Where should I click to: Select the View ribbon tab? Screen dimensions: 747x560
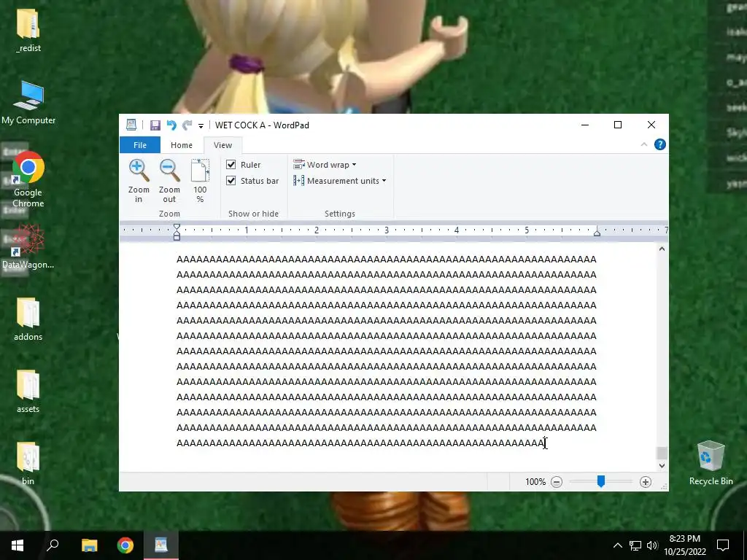pyautogui.click(x=222, y=145)
